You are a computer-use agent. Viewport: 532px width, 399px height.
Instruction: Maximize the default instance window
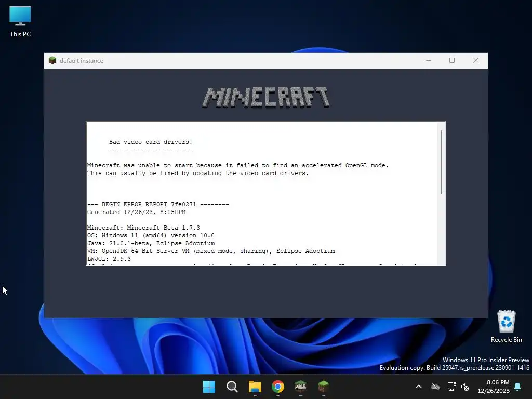[452, 60]
